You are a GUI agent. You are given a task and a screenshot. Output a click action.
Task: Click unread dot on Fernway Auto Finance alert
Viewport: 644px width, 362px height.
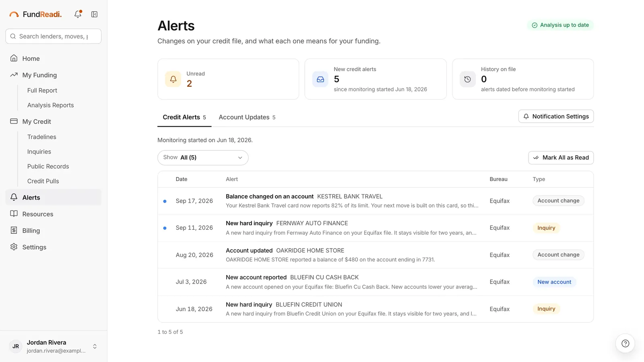[165, 228]
